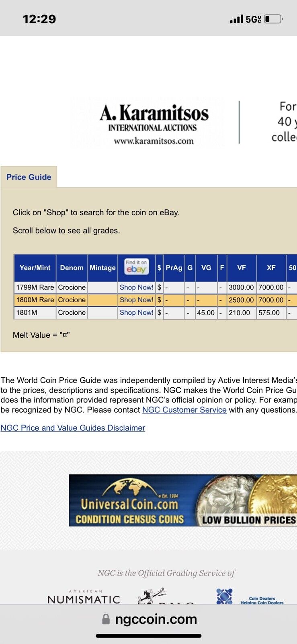The image size is (297, 644).
Task: Select the highlighted 1800M Rare row
Action: [35, 300]
